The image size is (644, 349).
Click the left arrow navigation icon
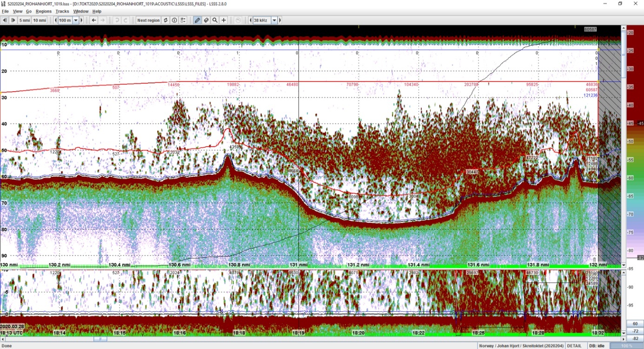94,20
